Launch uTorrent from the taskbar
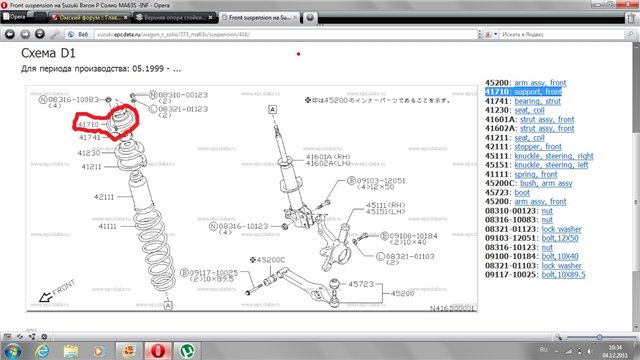 point(187,351)
